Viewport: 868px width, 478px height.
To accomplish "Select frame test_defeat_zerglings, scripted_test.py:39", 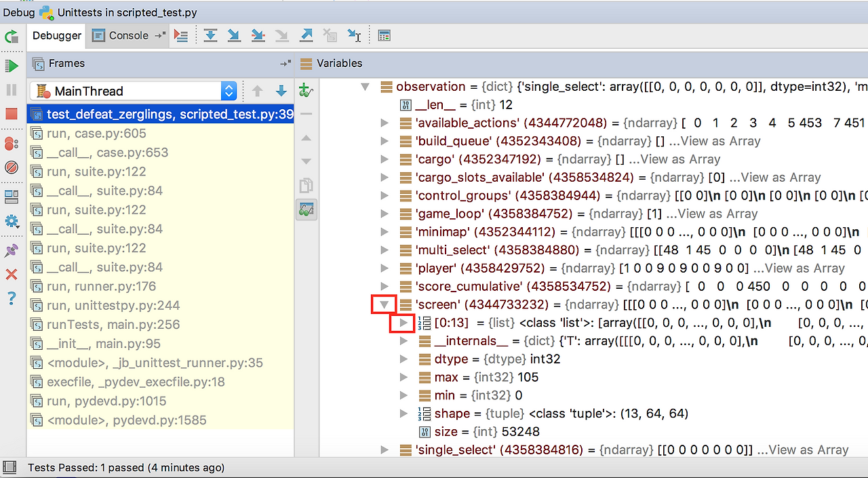I will [161, 115].
